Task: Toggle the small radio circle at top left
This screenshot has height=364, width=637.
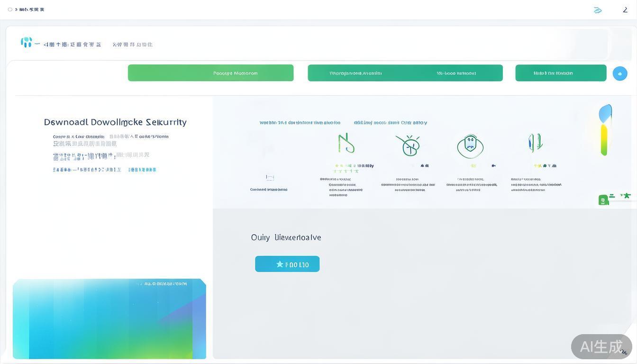Action: pyautogui.click(x=10, y=9)
